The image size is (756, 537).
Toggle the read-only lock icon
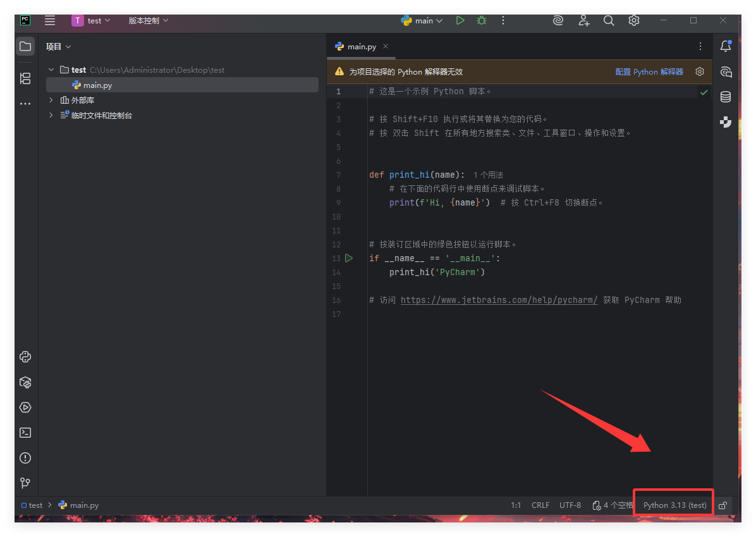(722, 505)
